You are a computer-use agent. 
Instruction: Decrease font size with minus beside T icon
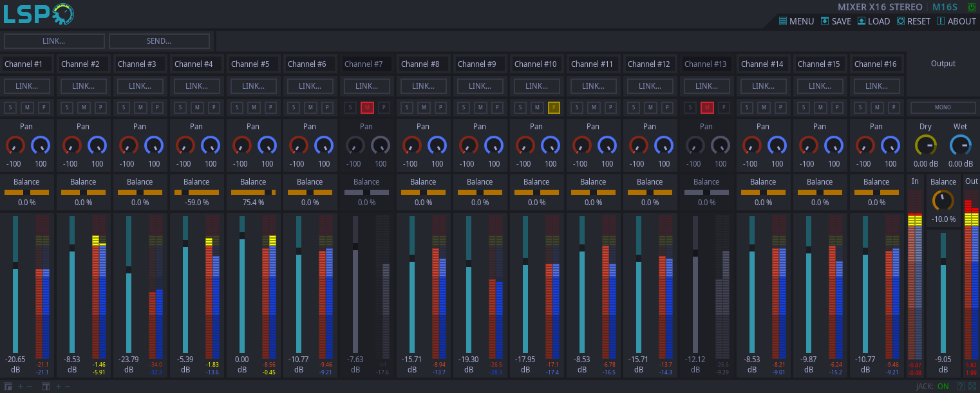(x=68, y=387)
